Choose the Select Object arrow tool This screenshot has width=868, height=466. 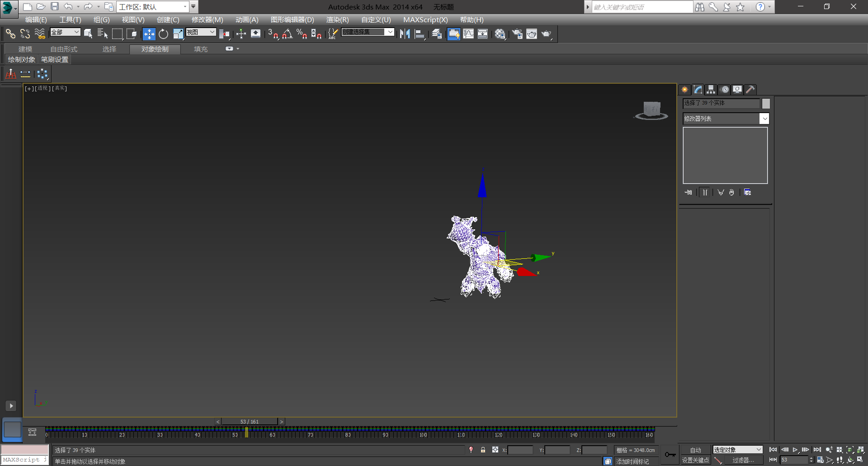(88, 34)
